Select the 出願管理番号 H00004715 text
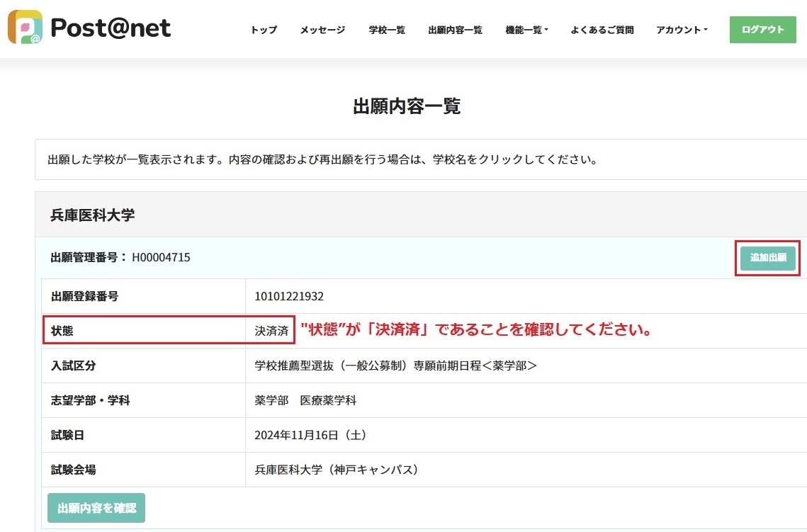The height and width of the screenshot is (532, 807). 120,257
